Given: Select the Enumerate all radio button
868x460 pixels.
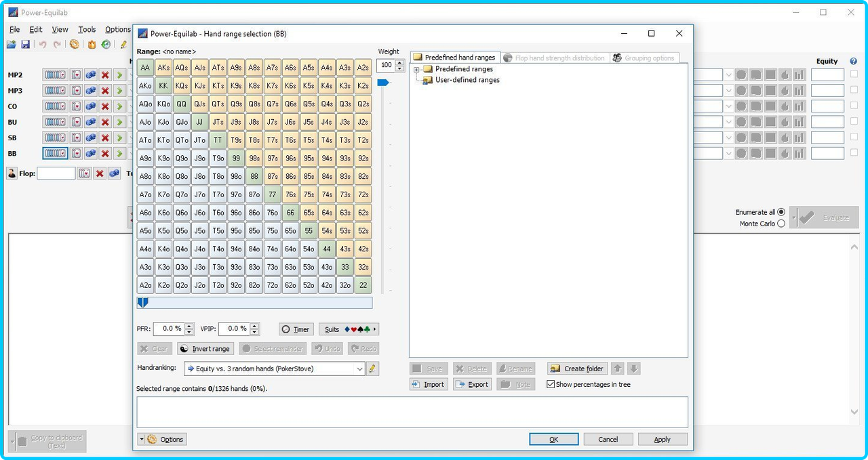Looking at the screenshot, I should coord(781,212).
